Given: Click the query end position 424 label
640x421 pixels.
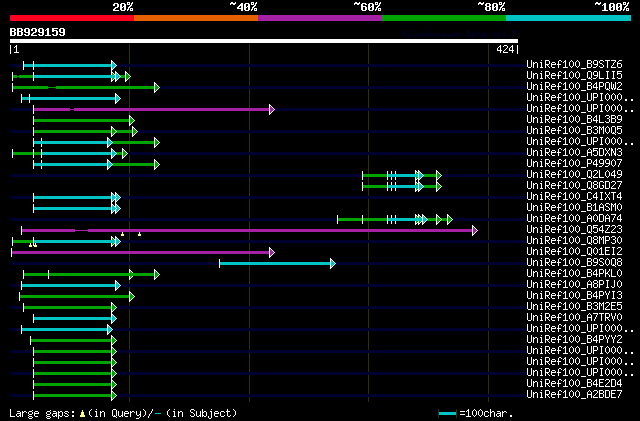Looking at the screenshot, I should [505, 49].
